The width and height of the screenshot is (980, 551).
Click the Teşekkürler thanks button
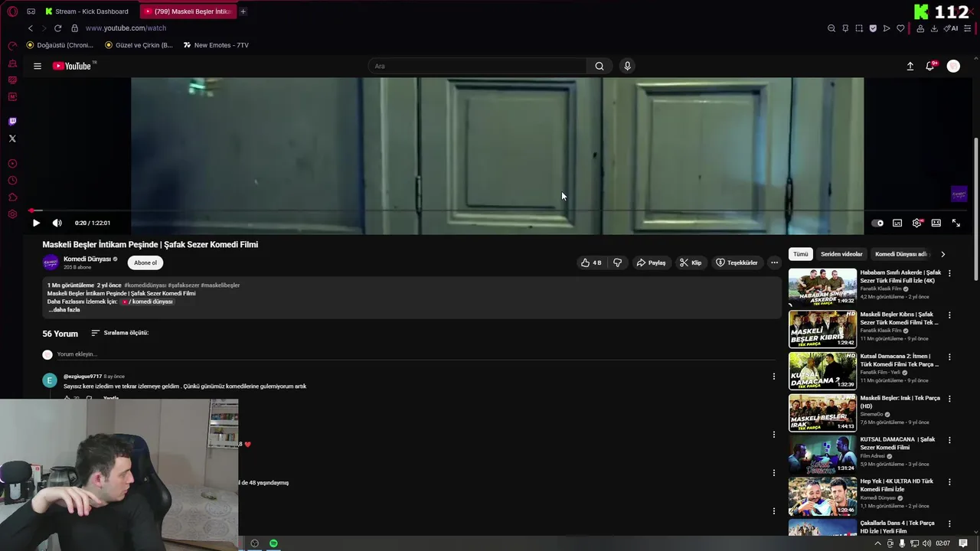[x=737, y=262]
